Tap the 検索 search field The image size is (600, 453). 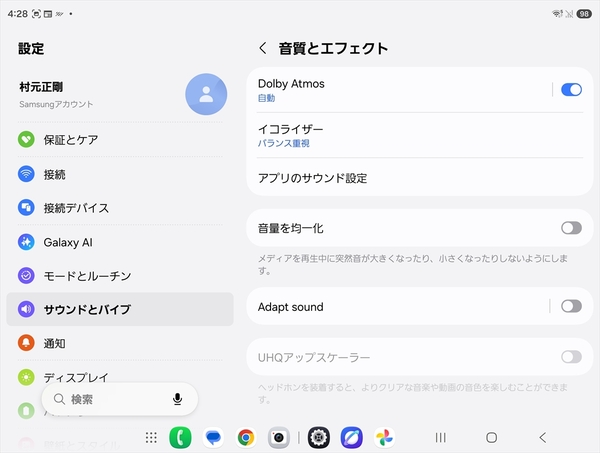click(x=119, y=399)
